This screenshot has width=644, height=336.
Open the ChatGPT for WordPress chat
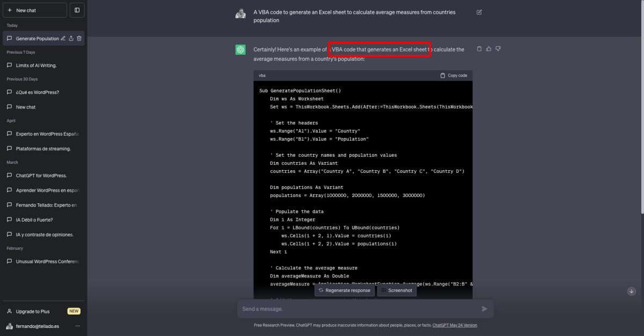43,176
